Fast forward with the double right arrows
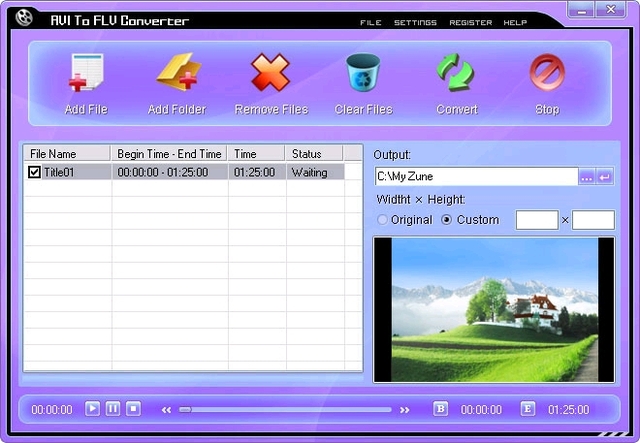Screen dimensions: 640x443 pyautogui.click(x=404, y=410)
